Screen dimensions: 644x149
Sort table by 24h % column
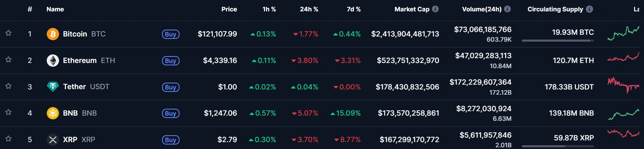point(309,9)
